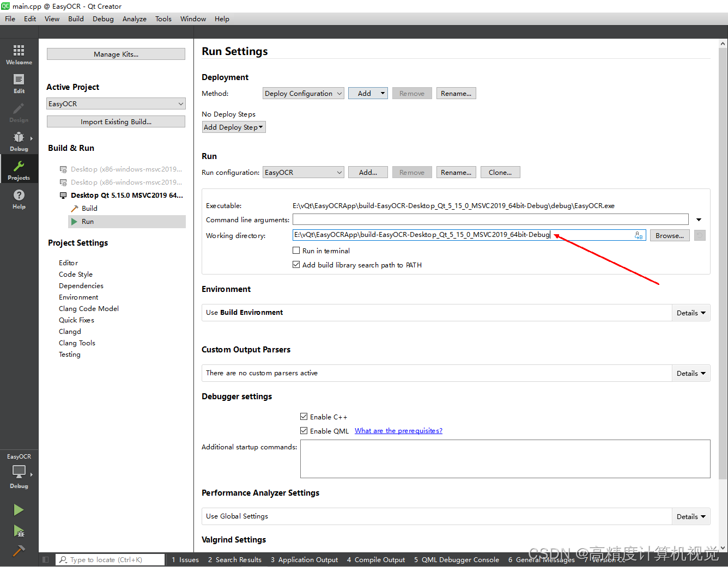The width and height of the screenshot is (728, 567).
Task: Open the Edit menu
Action: point(30,19)
